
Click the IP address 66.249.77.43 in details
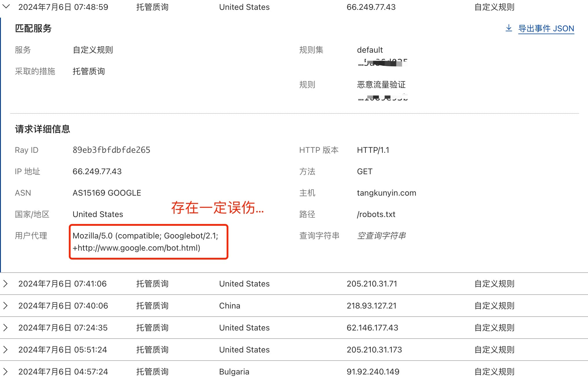pyautogui.click(x=97, y=171)
